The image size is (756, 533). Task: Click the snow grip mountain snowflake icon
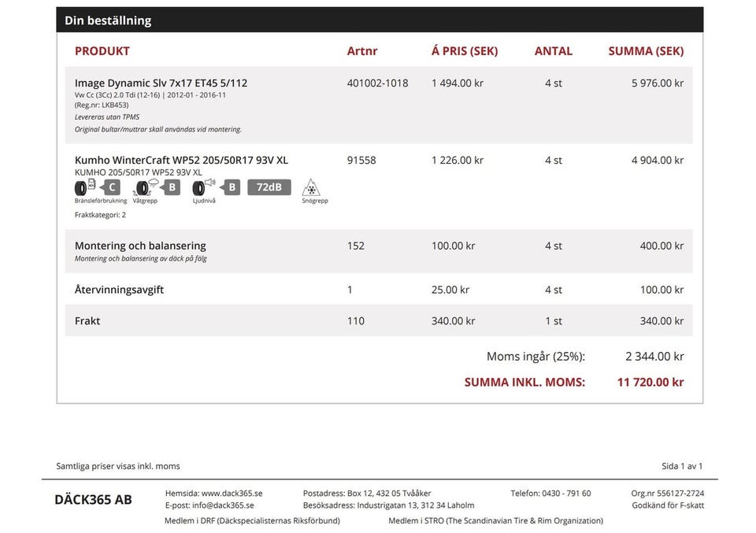311,187
